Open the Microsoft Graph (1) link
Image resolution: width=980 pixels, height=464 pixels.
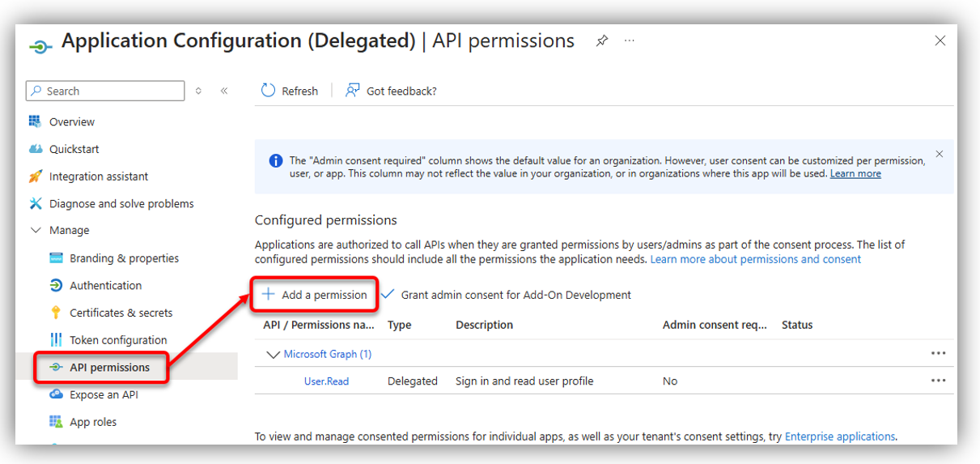(x=328, y=354)
